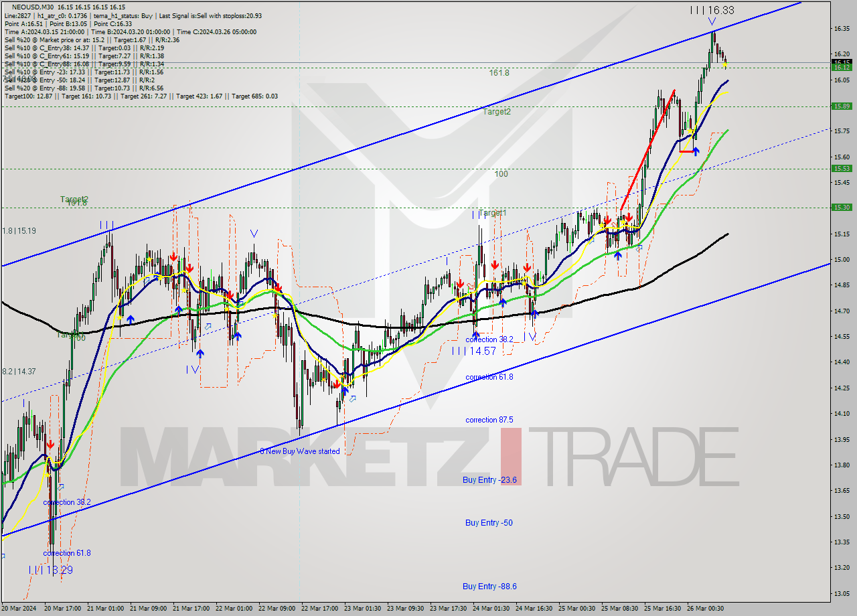Click the green 15.53 price tag

coord(842,168)
